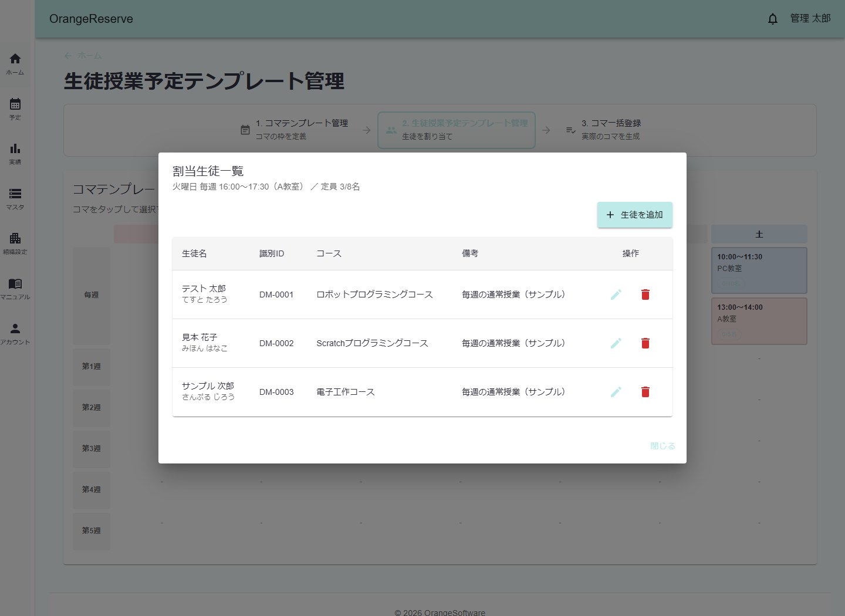This screenshot has width=845, height=616.
Task: Click the 識別ID column header
Action: 272,253
